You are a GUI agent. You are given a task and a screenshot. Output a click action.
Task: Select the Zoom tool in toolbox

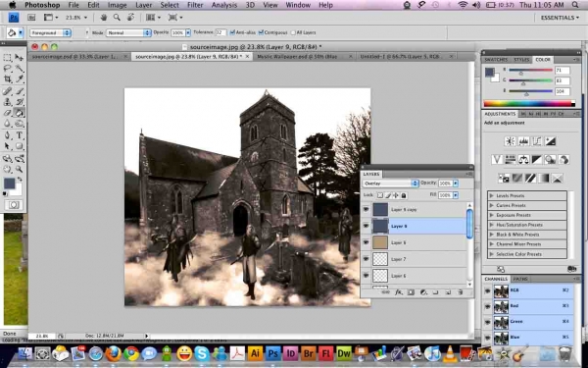click(20, 169)
